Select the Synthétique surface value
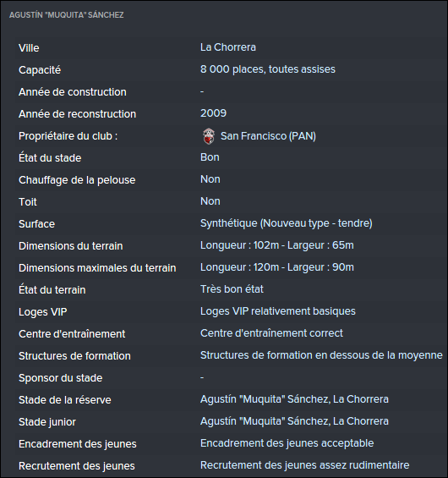 (287, 223)
